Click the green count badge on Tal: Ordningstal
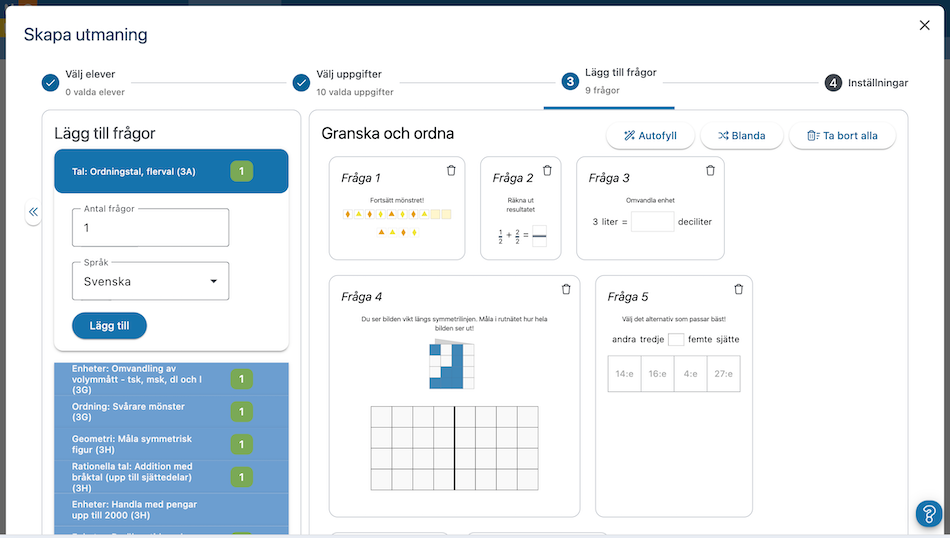Image resolution: width=950 pixels, height=538 pixels. click(x=241, y=171)
